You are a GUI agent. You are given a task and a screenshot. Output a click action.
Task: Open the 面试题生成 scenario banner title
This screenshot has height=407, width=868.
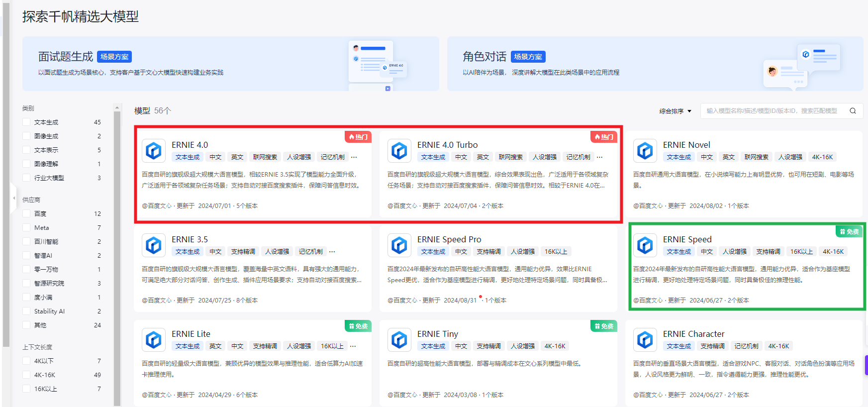pos(66,57)
